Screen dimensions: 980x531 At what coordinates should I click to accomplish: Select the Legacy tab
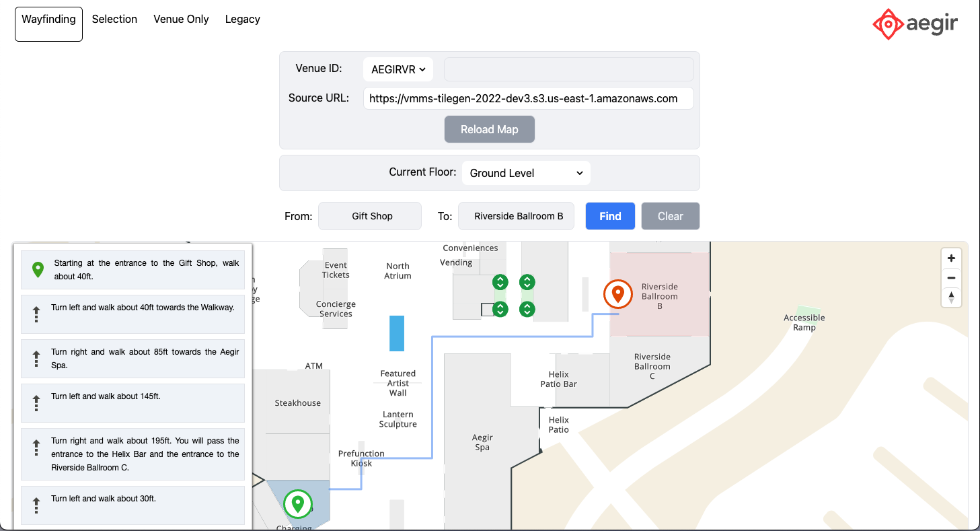coord(242,20)
